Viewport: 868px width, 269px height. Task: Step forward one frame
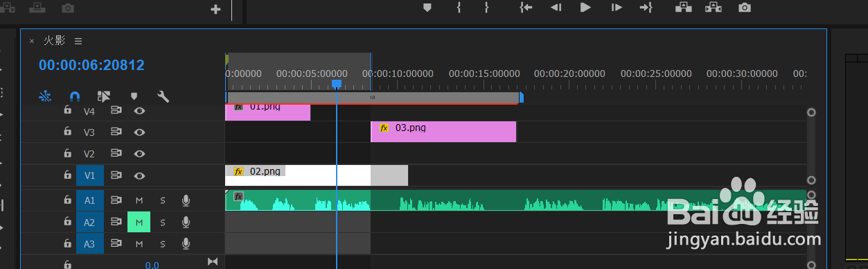point(616,8)
